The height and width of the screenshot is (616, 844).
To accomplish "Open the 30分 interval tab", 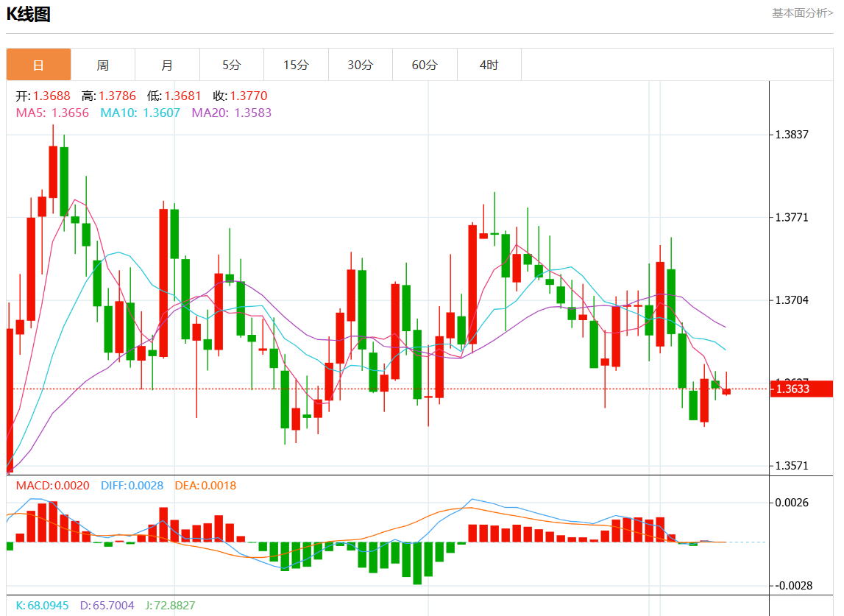I will (x=361, y=65).
